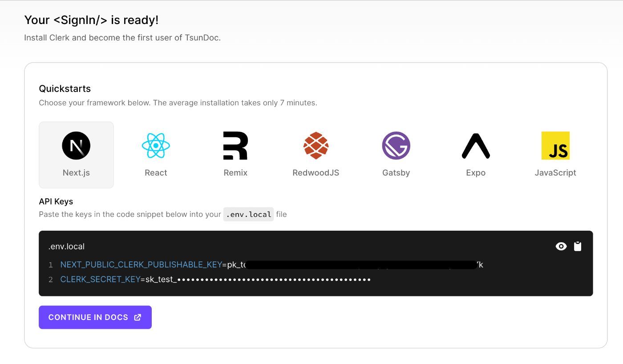Image resolution: width=623 pixels, height=364 pixels.
Task: Click the "RedwoodJS" framework label
Action: [x=316, y=173]
